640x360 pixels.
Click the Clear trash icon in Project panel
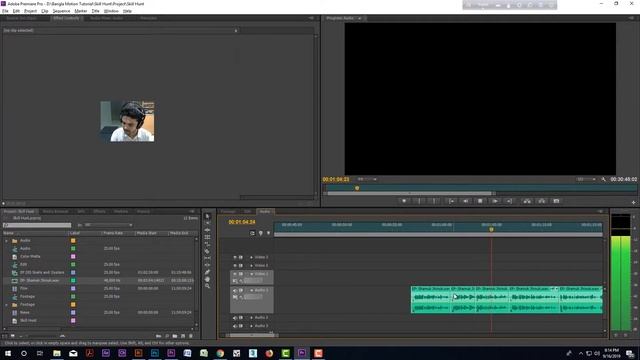click(191, 336)
